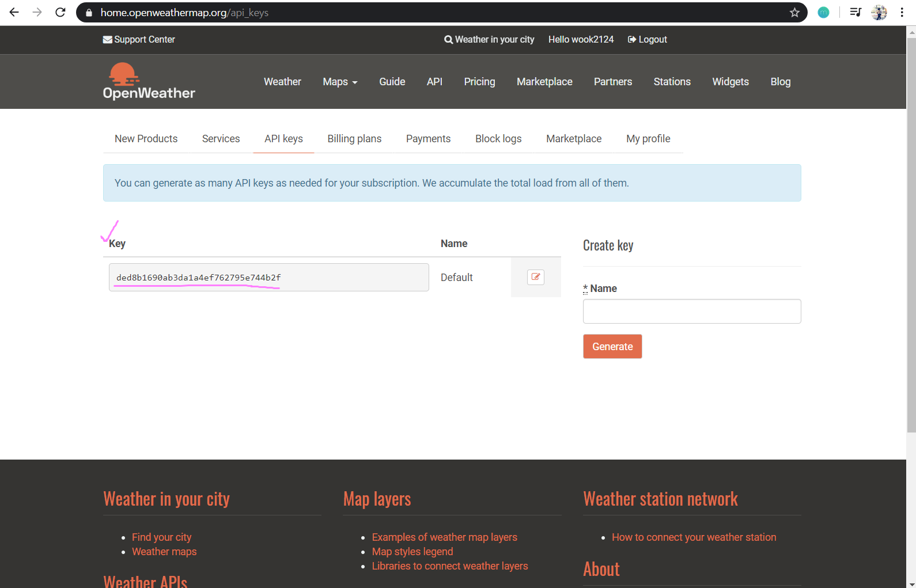Click the Generate button
The image size is (916, 588).
(x=612, y=347)
